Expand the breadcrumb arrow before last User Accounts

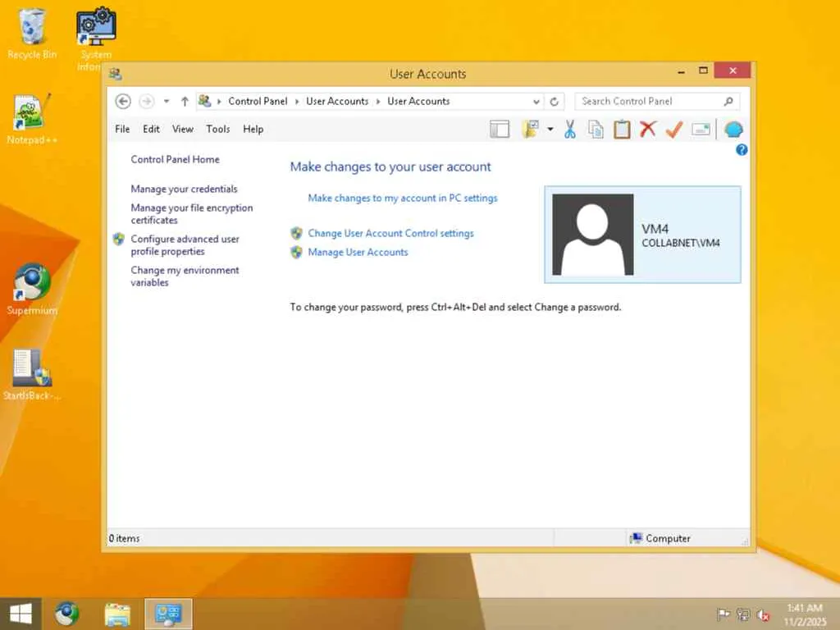[x=378, y=101]
